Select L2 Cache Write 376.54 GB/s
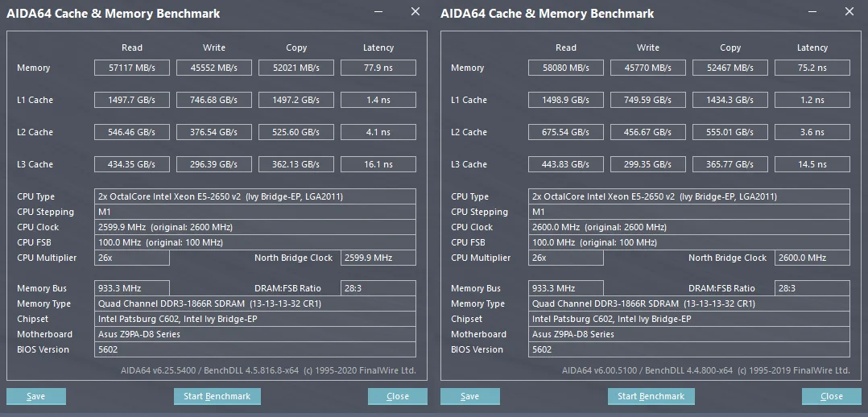Viewport: 868px width, 417px height. (213, 132)
